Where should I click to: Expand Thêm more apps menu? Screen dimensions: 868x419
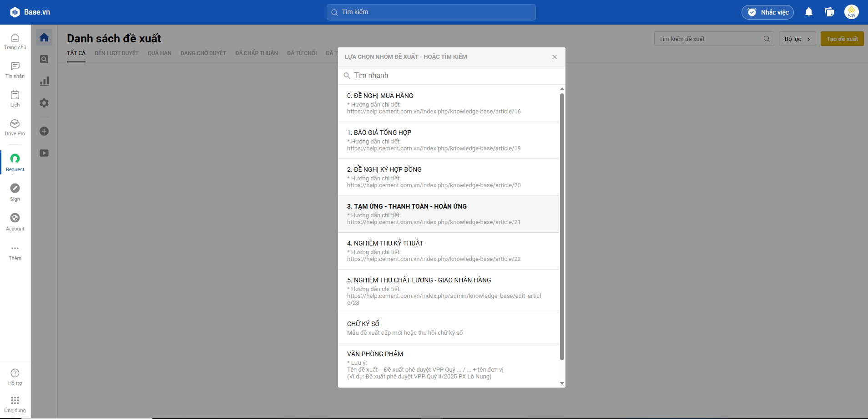coord(15,252)
